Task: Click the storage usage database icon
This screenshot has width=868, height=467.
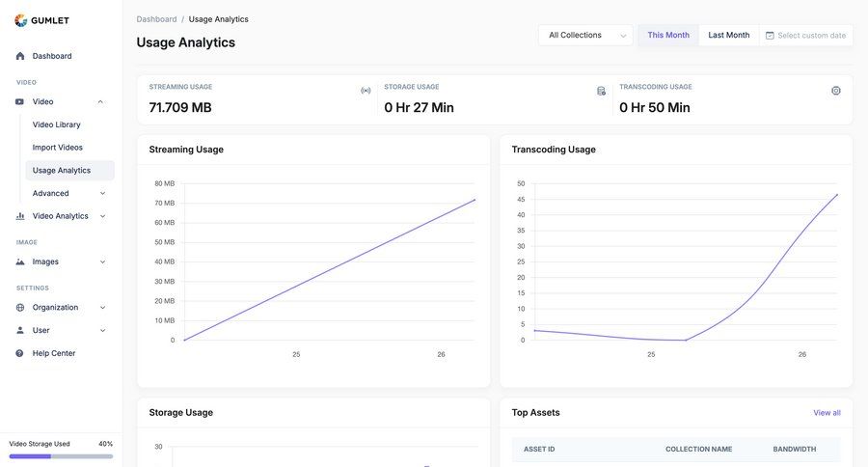Action: pyautogui.click(x=601, y=91)
